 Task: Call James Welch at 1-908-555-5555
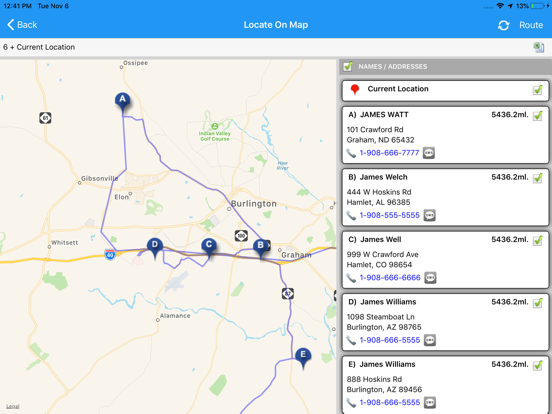(x=389, y=215)
